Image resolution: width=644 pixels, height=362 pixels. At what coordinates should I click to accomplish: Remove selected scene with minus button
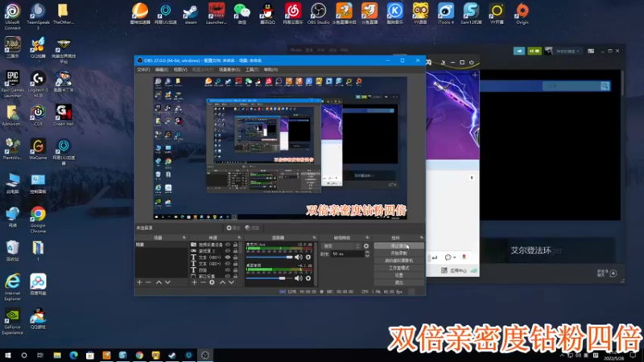(148, 282)
